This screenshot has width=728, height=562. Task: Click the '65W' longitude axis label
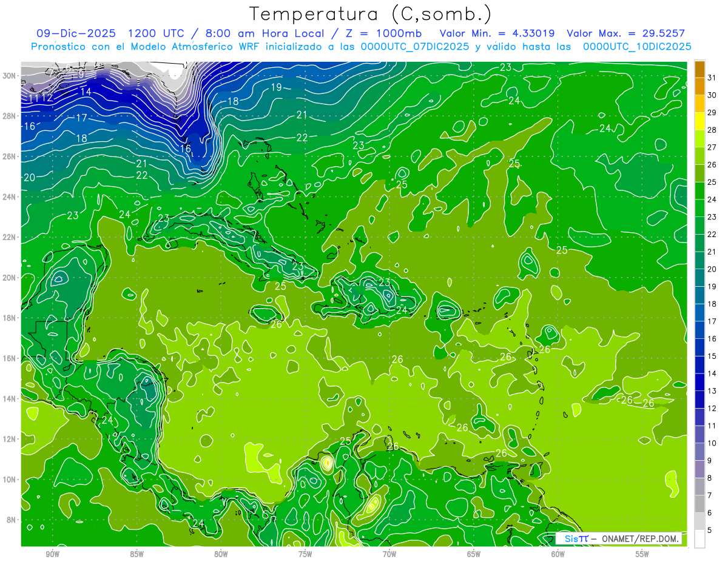click(x=474, y=554)
